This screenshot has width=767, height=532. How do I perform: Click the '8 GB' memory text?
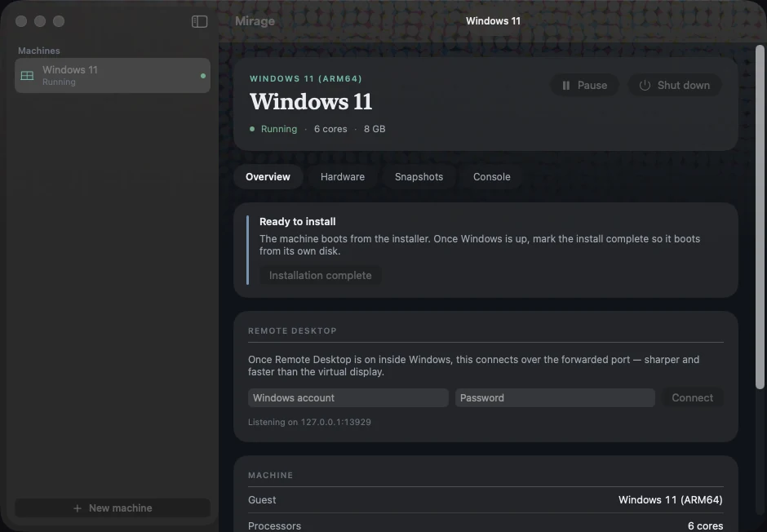pyautogui.click(x=375, y=129)
